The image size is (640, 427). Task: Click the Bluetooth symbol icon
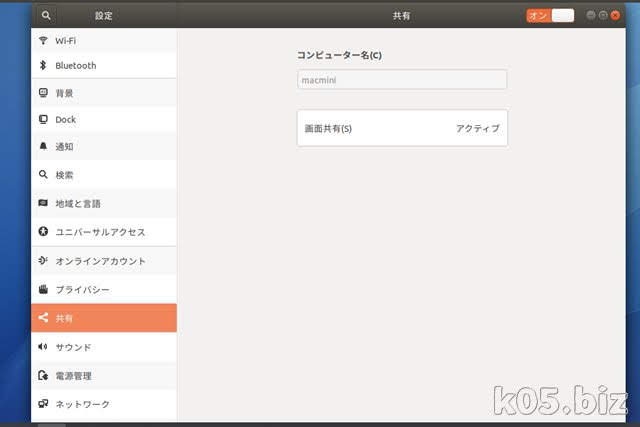(x=43, y=65)
